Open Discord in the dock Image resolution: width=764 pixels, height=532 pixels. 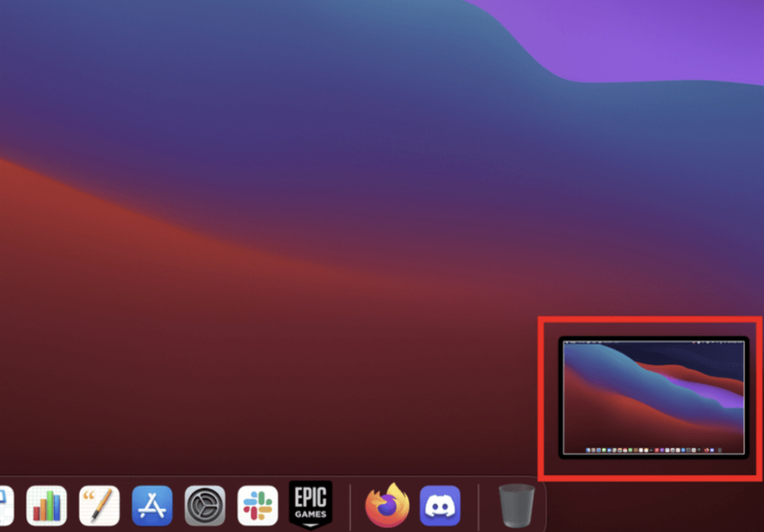point(440,506)
